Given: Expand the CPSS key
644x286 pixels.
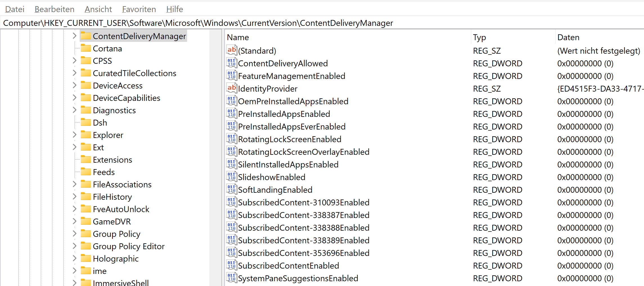Looking at the screenshot, I should (75, 60).
